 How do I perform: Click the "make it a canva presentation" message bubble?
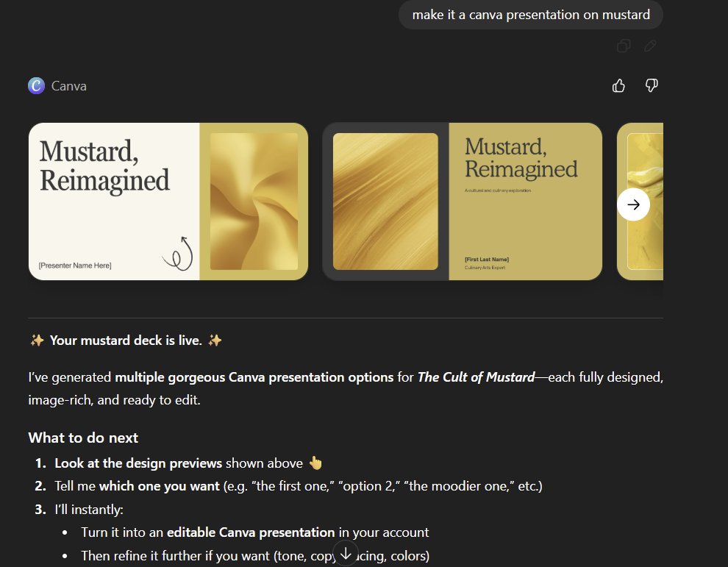click(x=530, y=15)
